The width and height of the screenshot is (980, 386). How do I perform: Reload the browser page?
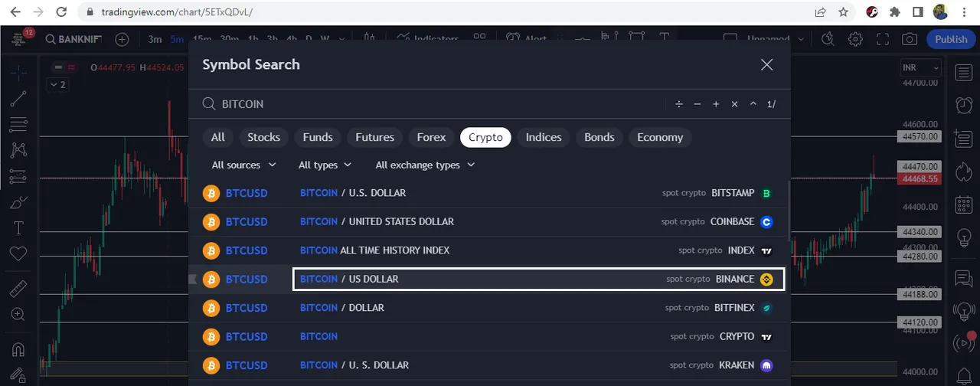(x=61, y=12)
